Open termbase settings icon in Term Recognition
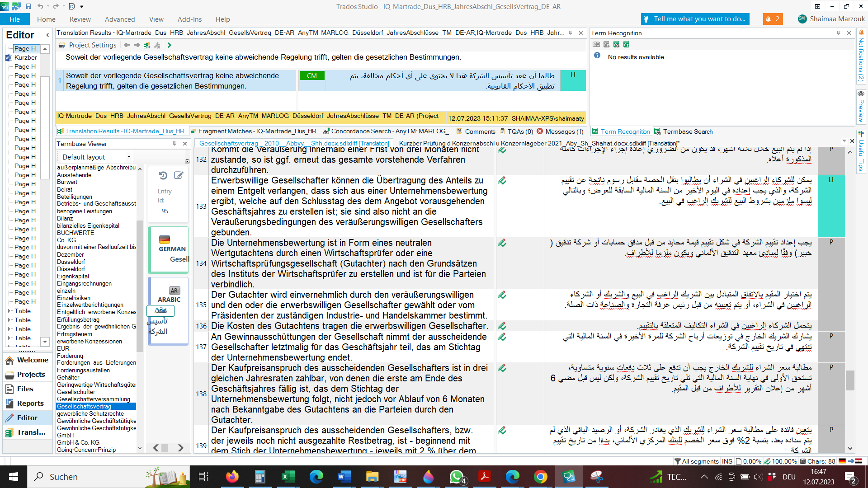Image resolution: width=868 pixels, height=488 pixels. [616, 44]
